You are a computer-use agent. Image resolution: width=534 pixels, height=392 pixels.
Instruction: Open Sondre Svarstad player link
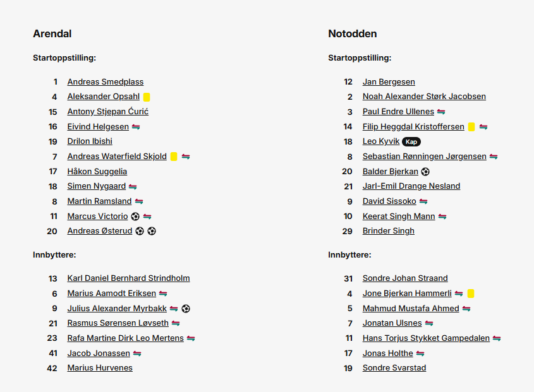click(x=394, y=368)
